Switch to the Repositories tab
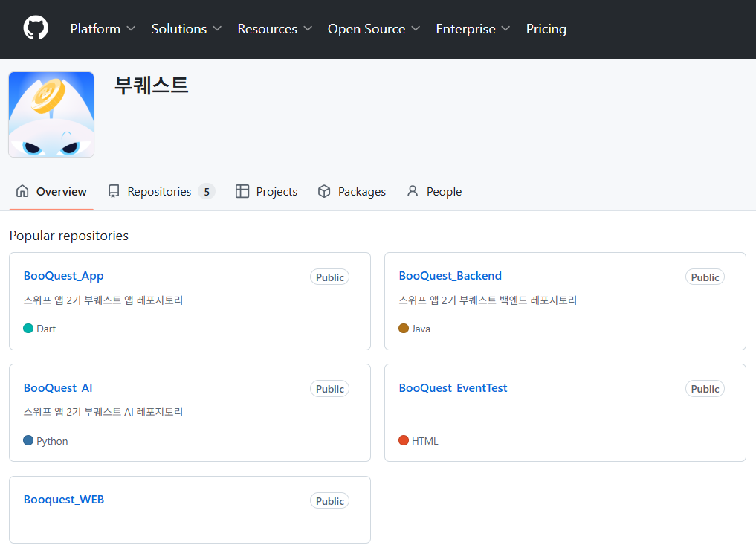This screenshot has width=756, height=554. 159,191
